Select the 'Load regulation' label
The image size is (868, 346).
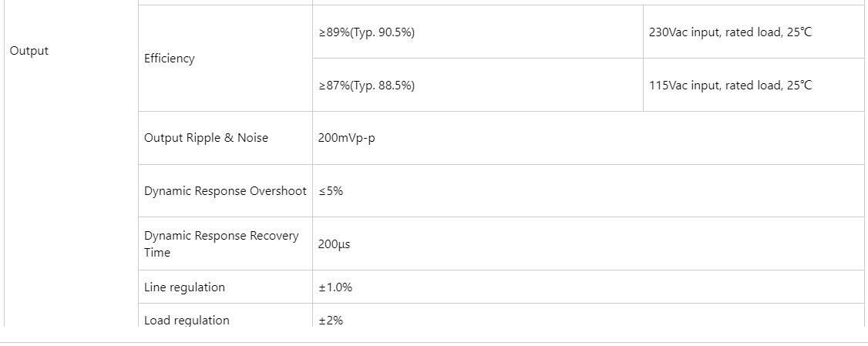point(187,320)
